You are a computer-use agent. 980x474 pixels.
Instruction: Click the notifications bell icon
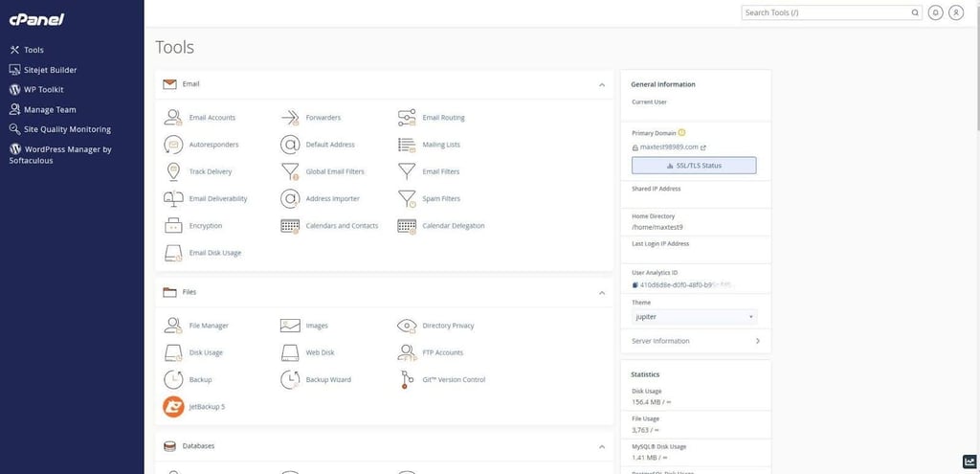(x=935, y=12)
